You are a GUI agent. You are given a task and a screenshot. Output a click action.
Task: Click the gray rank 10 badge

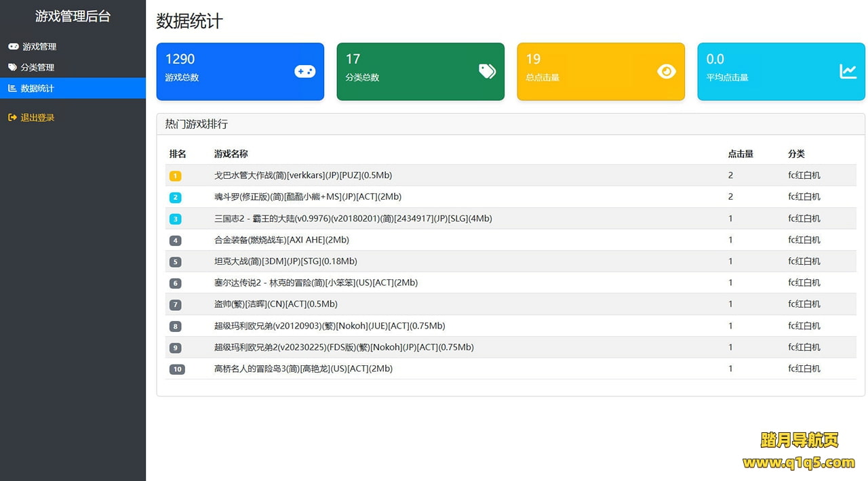coord(177,369)
